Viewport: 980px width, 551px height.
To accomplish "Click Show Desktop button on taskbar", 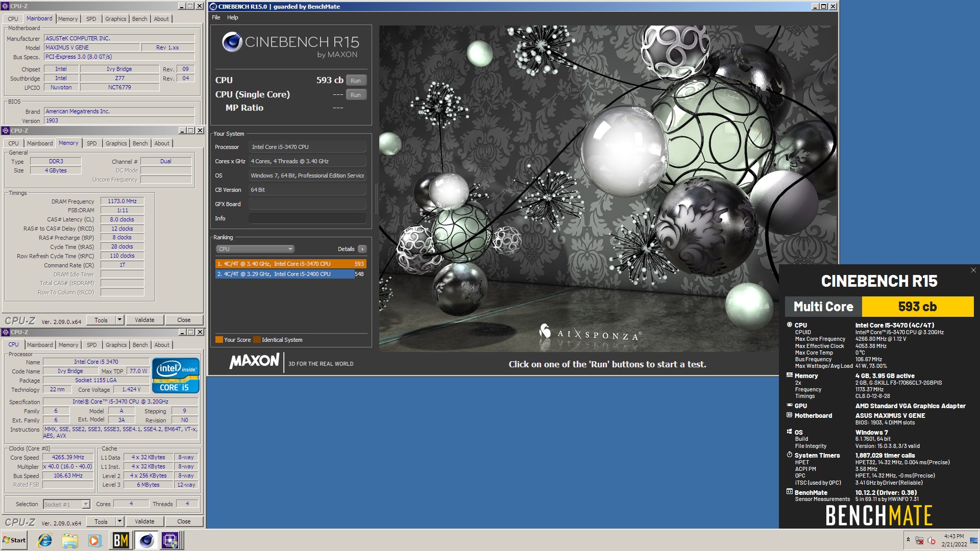I will [974, 540].
